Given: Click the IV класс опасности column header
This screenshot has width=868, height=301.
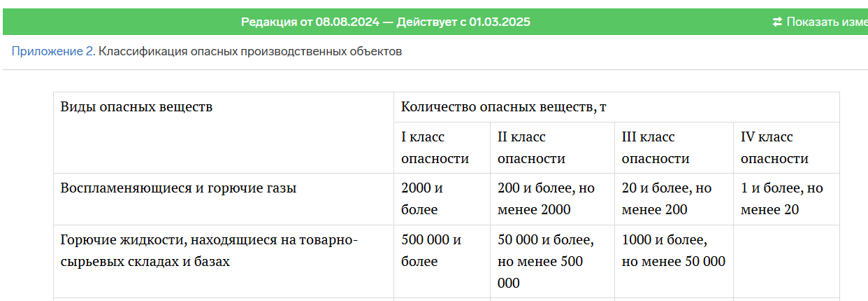Looking at the screenshot, I should pyautogui.click(x=774, y=148).
